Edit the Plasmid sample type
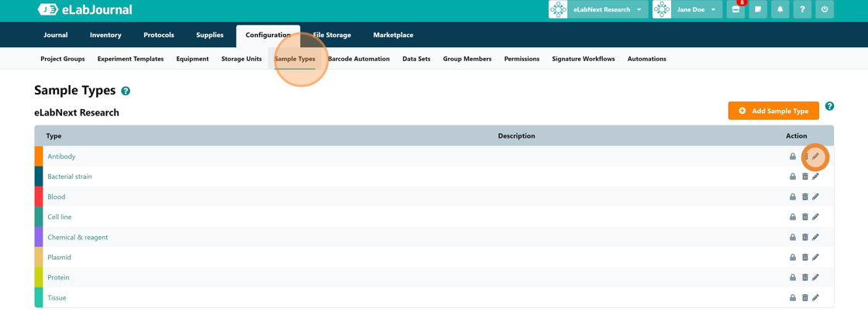 815,257
